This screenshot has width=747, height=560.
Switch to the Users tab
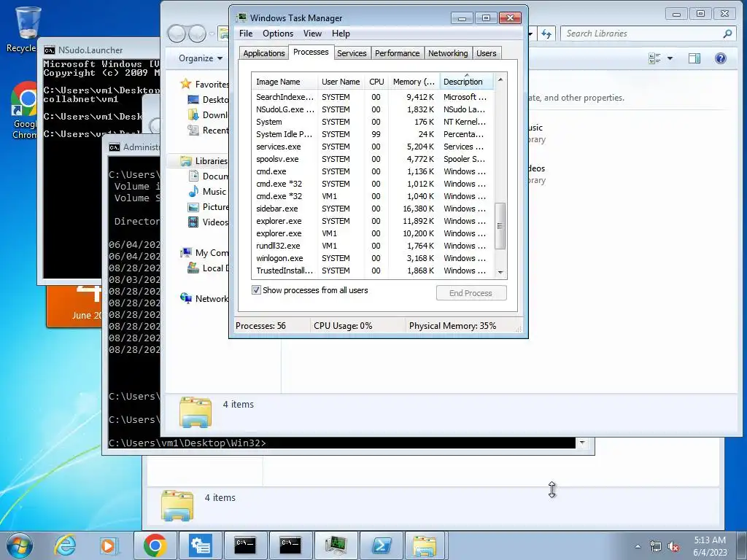[x=487, y=53]
